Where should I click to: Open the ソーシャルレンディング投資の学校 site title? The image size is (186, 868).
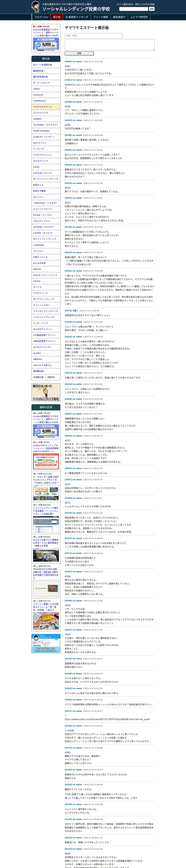(76, 9)
